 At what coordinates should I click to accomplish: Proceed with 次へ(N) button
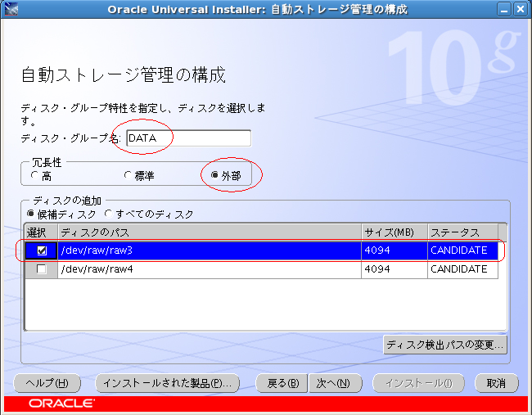336,383
